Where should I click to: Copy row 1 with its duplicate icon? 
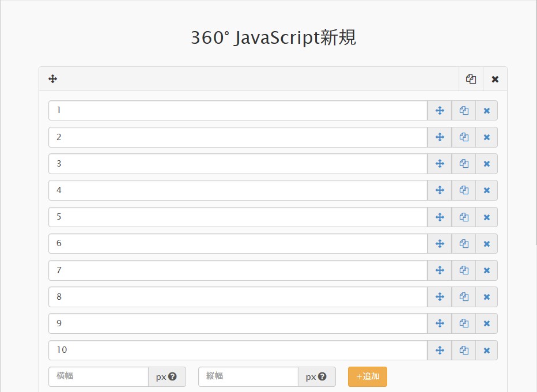[x=464, y=111]
